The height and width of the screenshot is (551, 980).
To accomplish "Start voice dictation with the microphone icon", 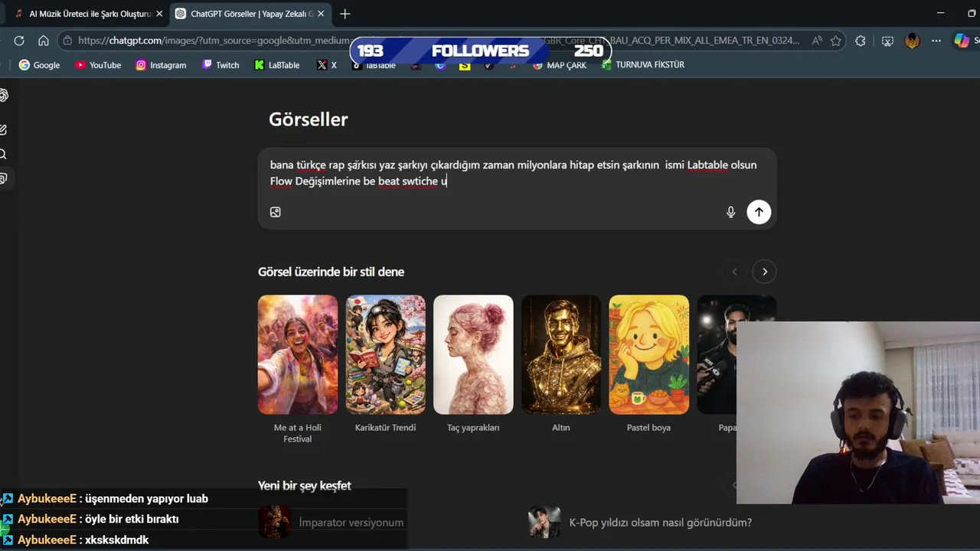I will pyautogui.click(x=730, y=212).
